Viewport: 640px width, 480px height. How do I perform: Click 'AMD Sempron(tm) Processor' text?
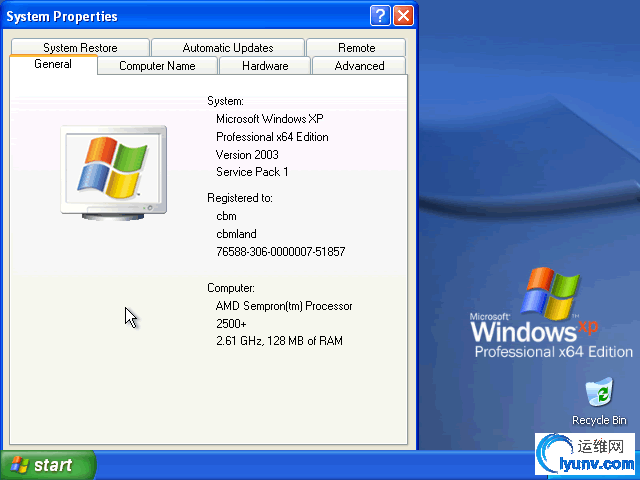(x=284, y=306)
